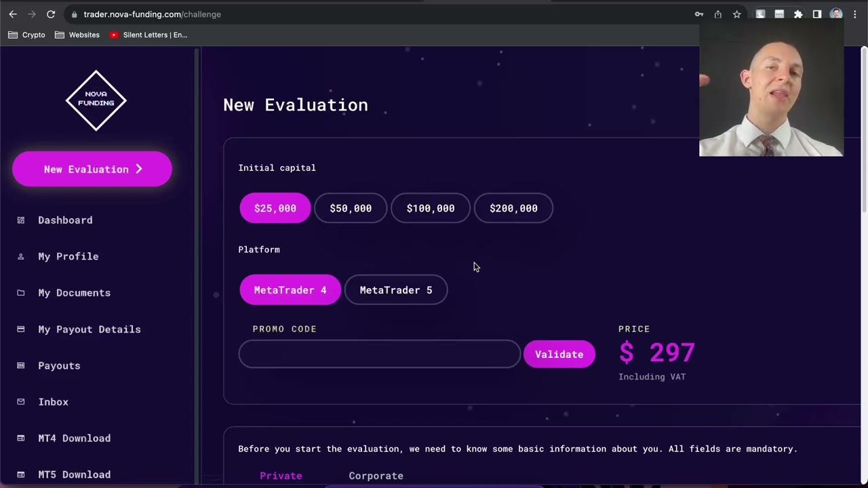
Task: Click the Dashboard grid icon
Action: point(21,220)
